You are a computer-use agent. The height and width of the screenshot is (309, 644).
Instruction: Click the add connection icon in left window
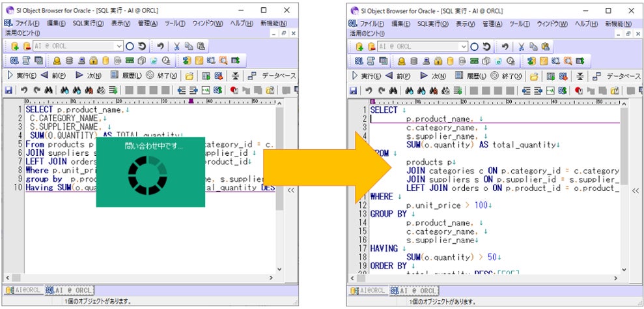click(15, 46)
